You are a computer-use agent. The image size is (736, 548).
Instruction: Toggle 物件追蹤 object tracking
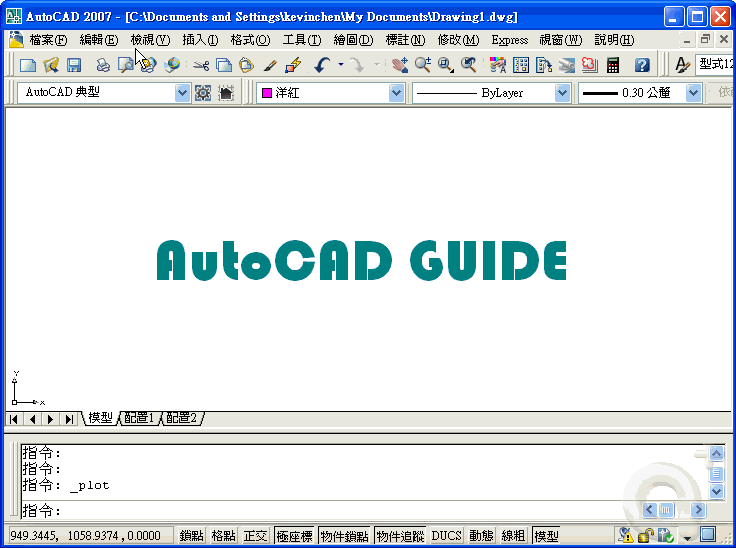coord(400,535)
